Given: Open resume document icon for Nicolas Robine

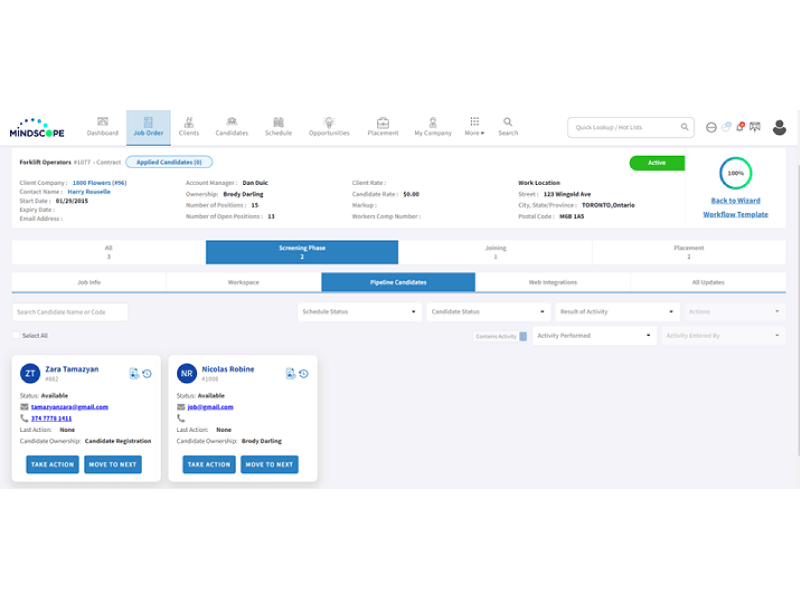Looking at the screenshot, I should pyautogui.click(x=290, y=374).
